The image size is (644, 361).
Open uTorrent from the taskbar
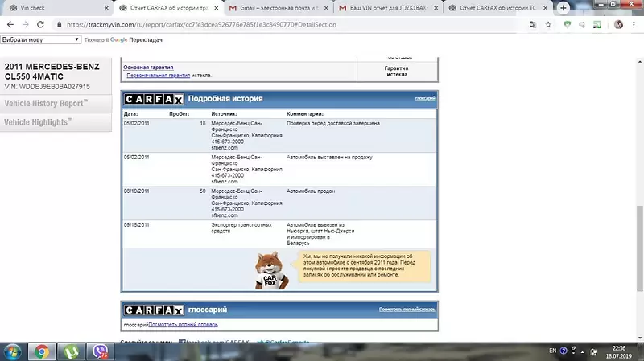click(71, 352)
